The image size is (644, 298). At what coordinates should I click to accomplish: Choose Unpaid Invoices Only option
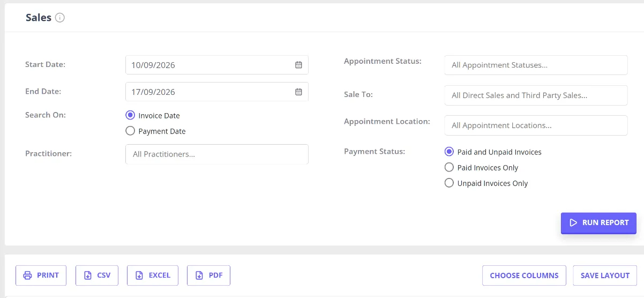pos(449,183)
